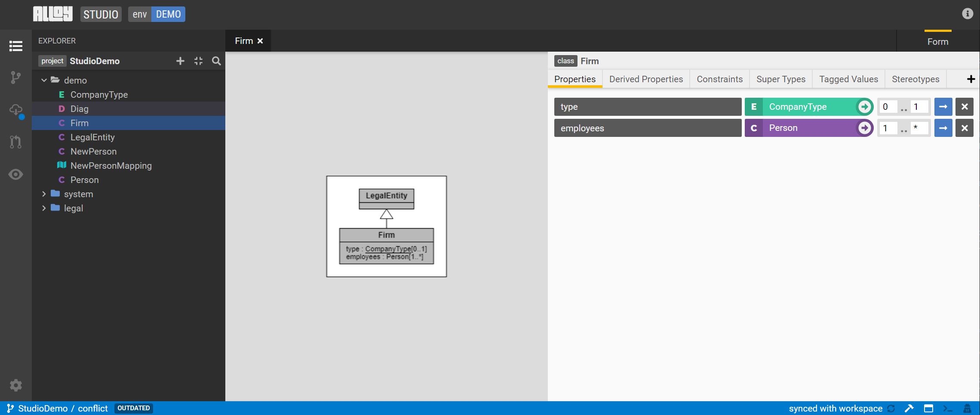Click lower bound field of type property

click(x=888, y=107)
